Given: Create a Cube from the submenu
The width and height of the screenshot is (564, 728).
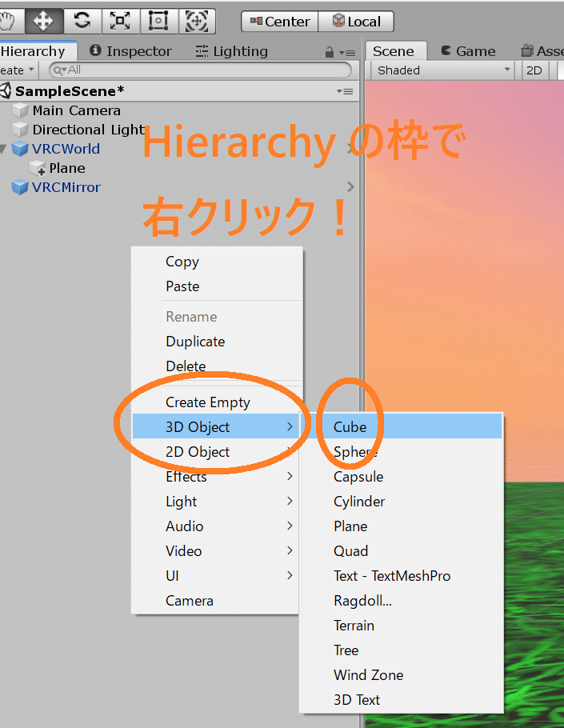Looking at the screenshot, I should [x=402, y=426].
